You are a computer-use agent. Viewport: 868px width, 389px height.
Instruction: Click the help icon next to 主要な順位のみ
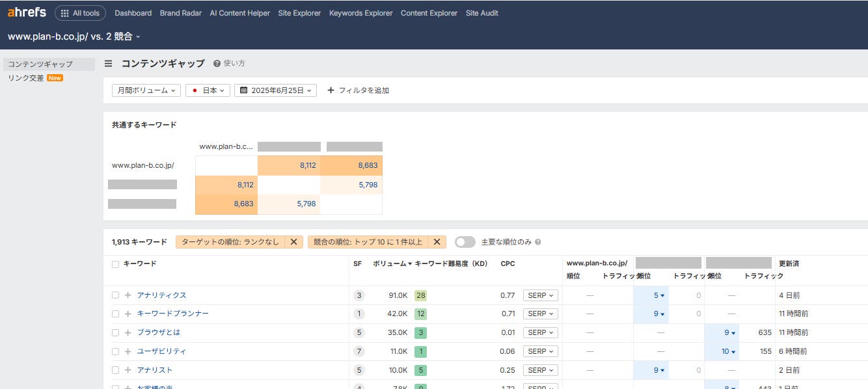[x=538, y=242]
